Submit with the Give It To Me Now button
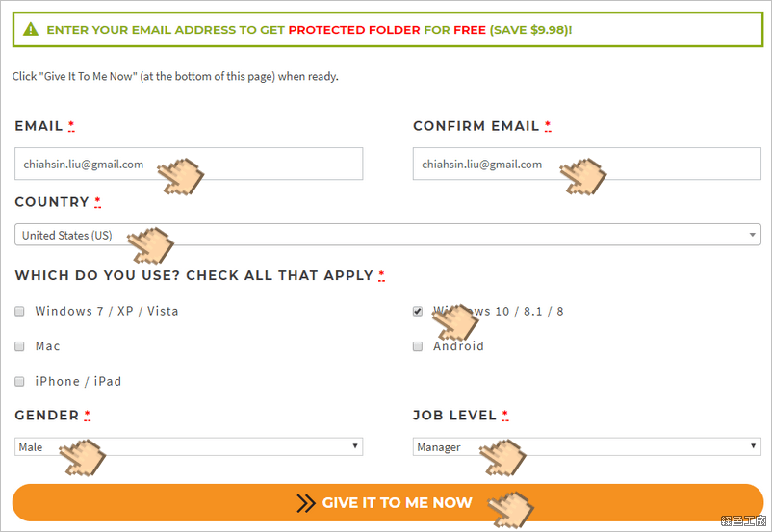Screen dimensions: 772x532 [388, 502]
